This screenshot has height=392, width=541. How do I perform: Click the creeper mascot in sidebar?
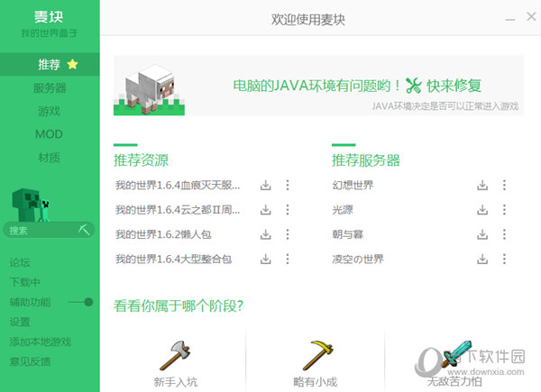(31, 205)
